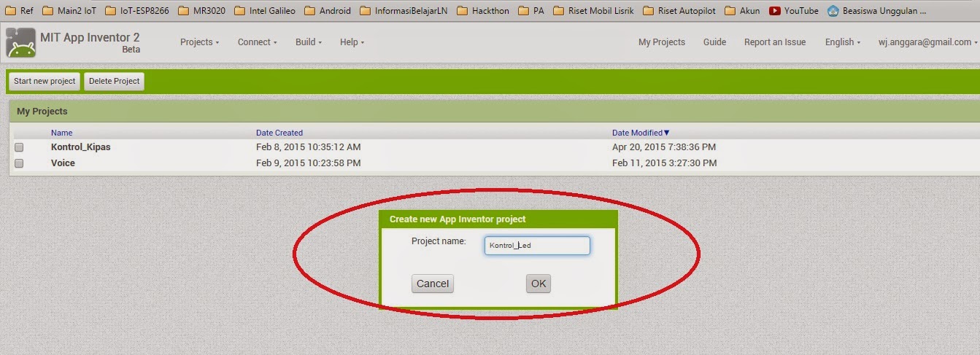This screenshot has width=980, height=355.
Task: Sort projects by Date Modified column
Action: click(641, 133)
